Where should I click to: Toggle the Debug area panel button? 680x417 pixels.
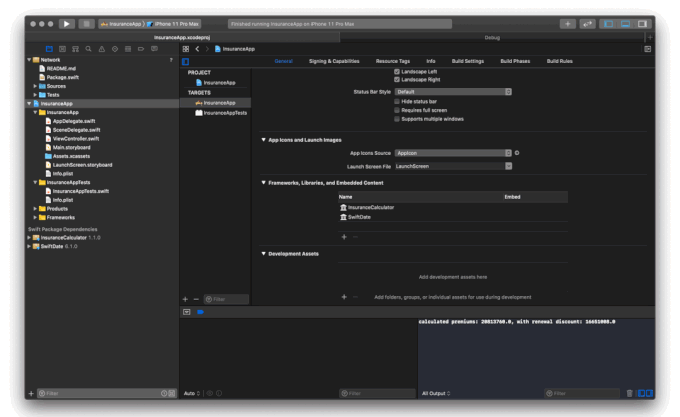coord(625,24)
